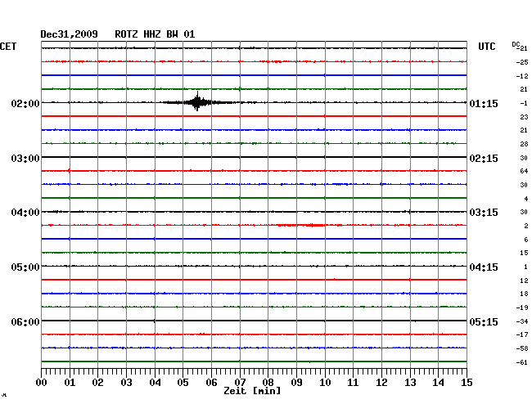Click the 02 minute tick label
Screen dimensions: 532x404
coord(97,383)
